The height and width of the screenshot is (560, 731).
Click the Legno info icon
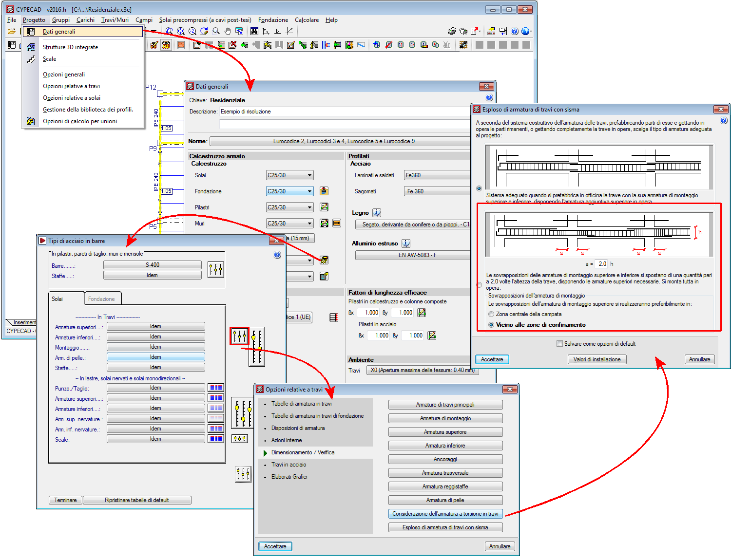coord(377,213)
